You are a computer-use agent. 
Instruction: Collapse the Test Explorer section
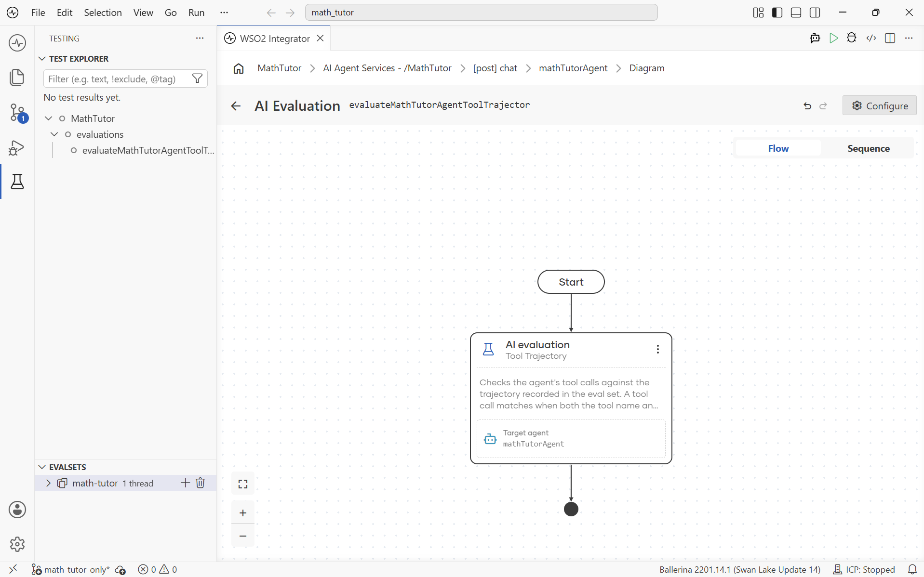pyautogui.click(x=42, y=59)
